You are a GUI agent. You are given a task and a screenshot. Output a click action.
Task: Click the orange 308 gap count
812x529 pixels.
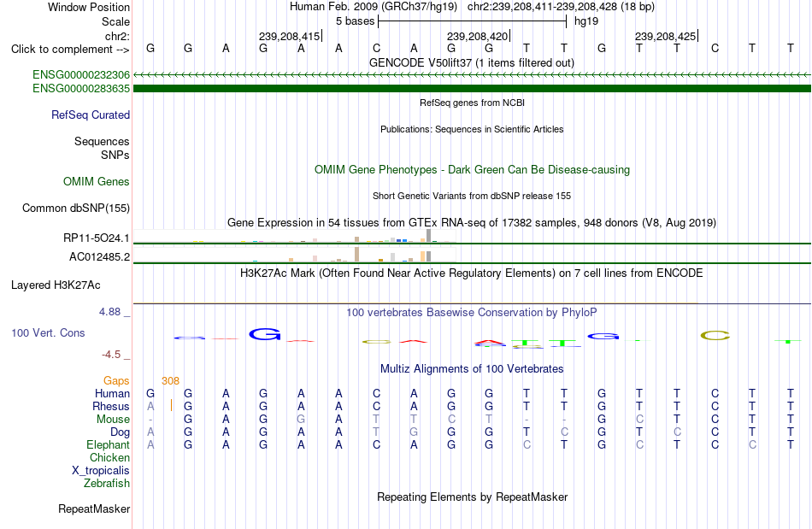pyautogui.click(x=170, y=381)
